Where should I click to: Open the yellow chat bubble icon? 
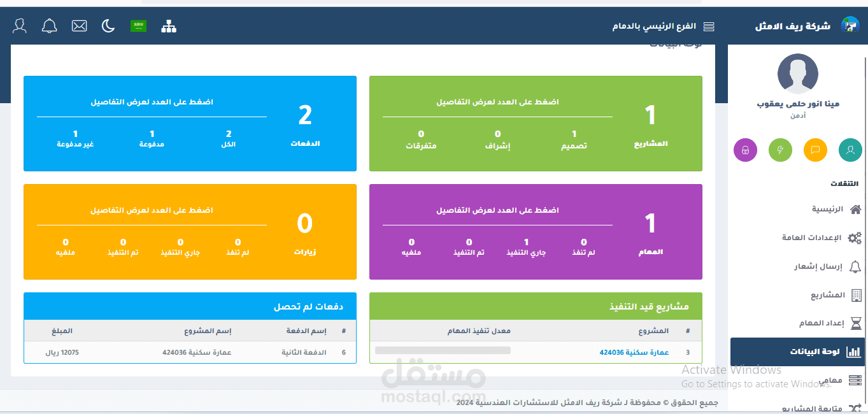(x=815, y=150)
